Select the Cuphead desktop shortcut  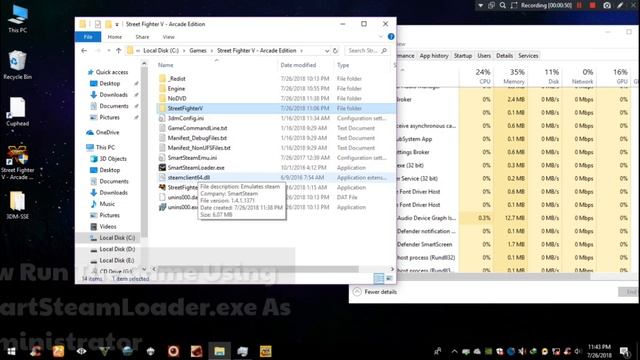[17, 111]
